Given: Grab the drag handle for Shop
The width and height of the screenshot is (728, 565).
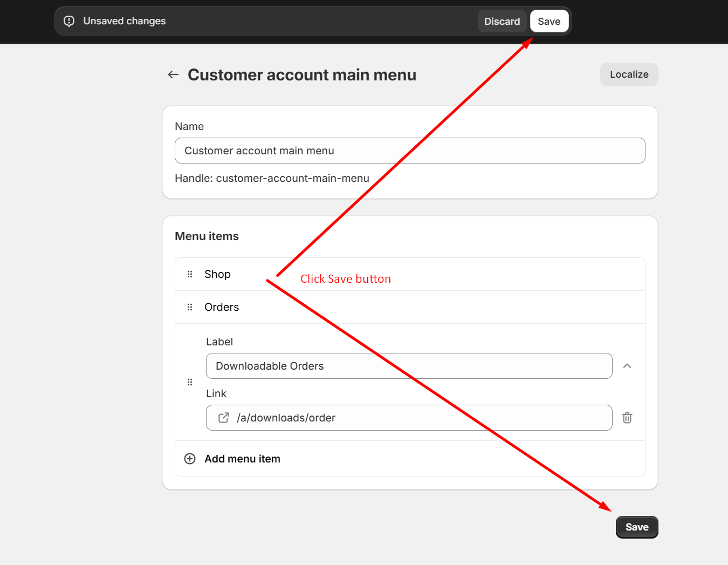Looking at the screenshot, I should click(x=190, y=274).
